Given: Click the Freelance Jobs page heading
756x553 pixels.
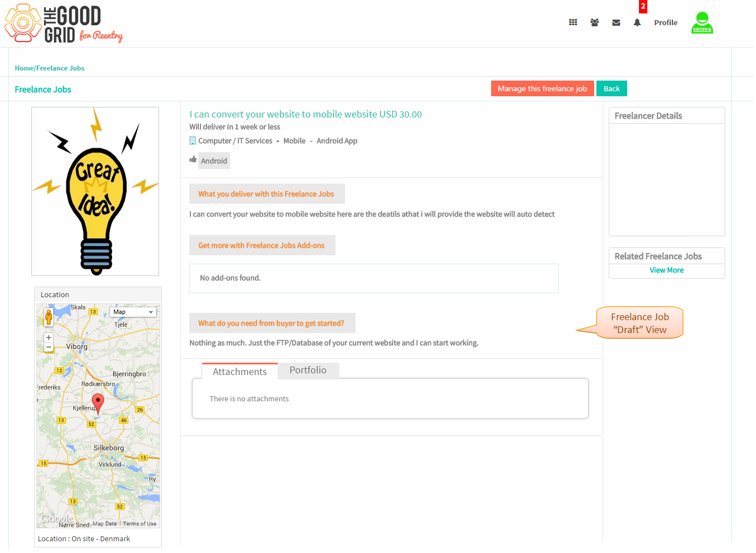Looking at the screenshot, I should [43, 90].
